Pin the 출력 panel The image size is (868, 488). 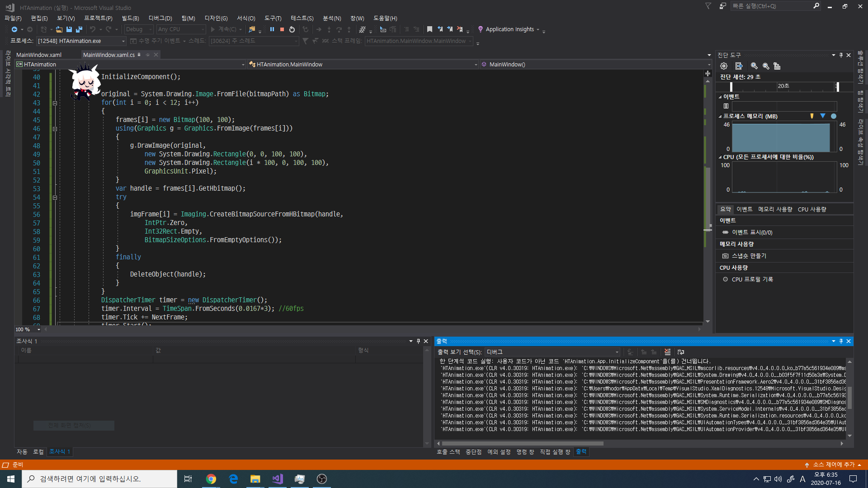(x=840, y=341)
